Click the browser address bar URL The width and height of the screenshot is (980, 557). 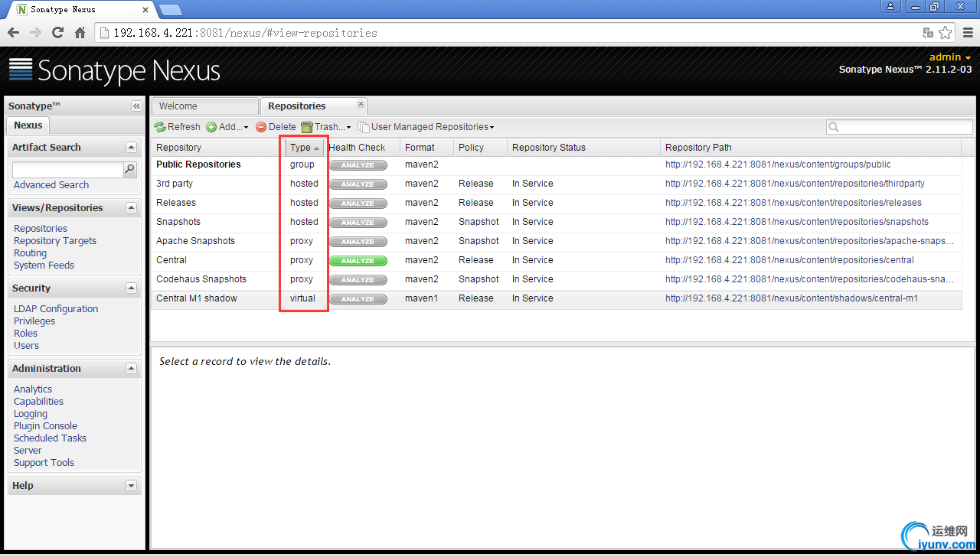(245, 33)
